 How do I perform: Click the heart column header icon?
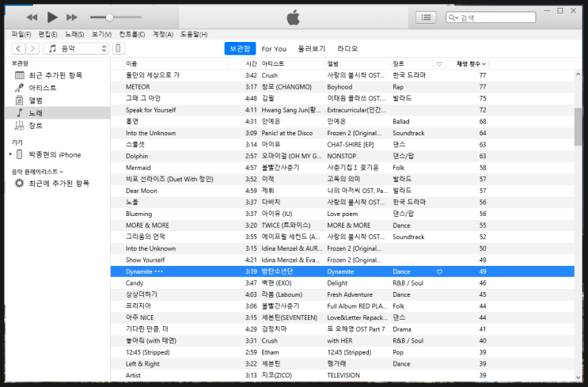[439, 64]
